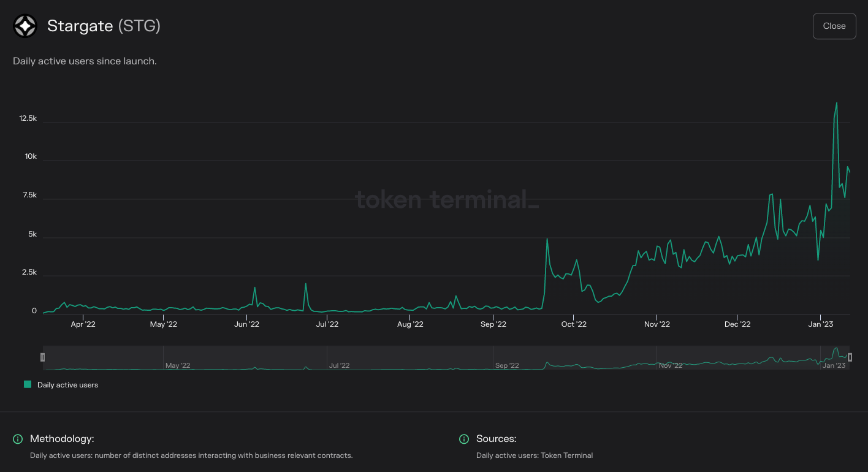Image resolution: width=868 pixels, height=472 pixels.
Task: Click the STG ticker label beside Stargate
Action: pos(139,26)
